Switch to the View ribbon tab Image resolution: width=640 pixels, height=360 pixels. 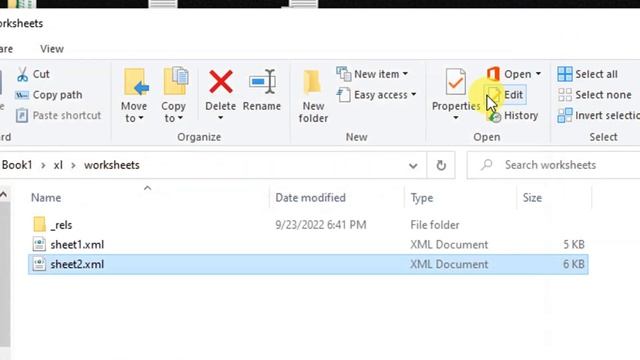pyautogui.click(x=52, y=49)
